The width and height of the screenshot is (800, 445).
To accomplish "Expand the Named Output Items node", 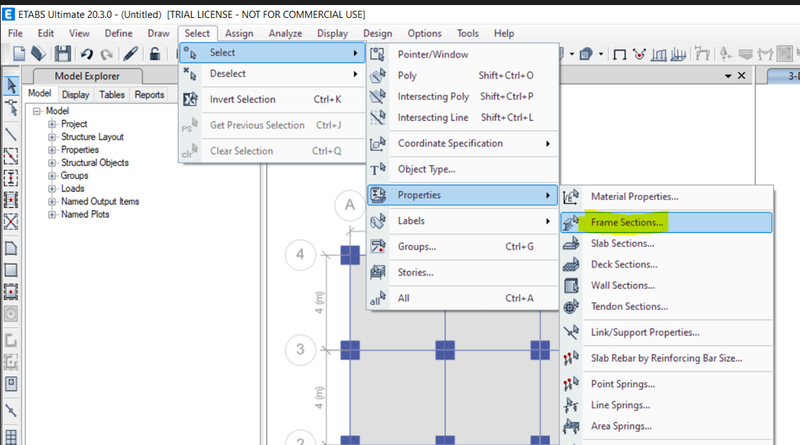I will point(52,202).
